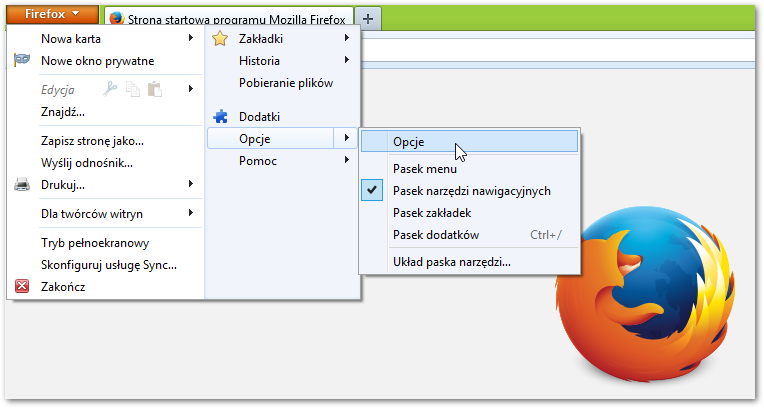This screenshot has width=764, height=408.
Task: Select the Strona startowa programu Mozilla Firefox tab
Action: (x=229, y=19)
